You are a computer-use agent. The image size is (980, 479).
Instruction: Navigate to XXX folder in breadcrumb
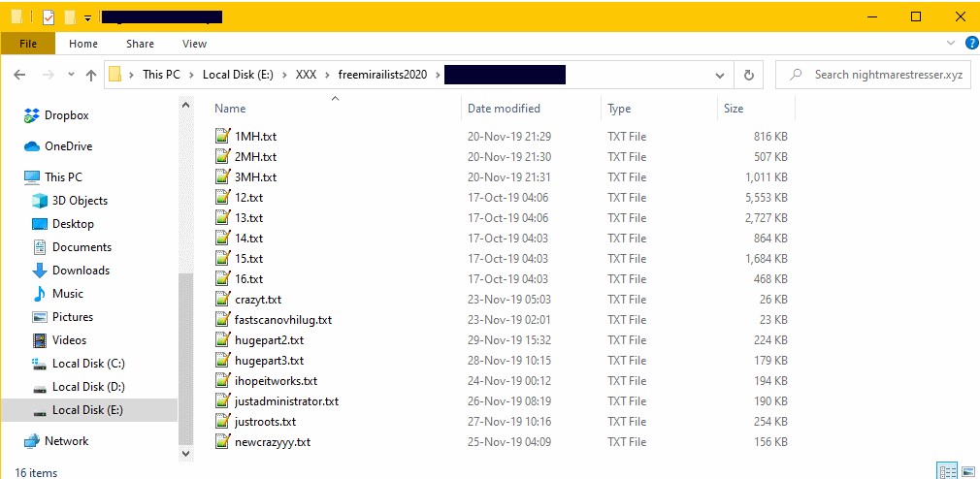pyautogui.click(x=306, y=75)
